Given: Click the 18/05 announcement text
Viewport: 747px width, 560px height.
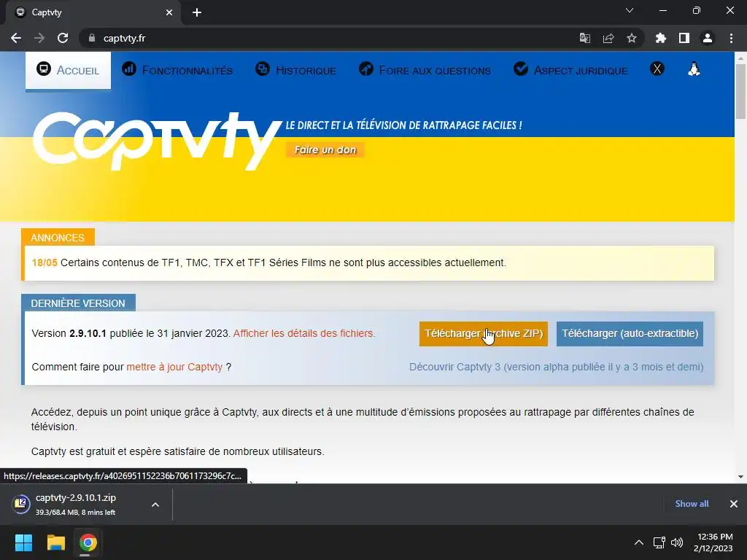Looking at the screenshot, I should [x=268, y=262].
